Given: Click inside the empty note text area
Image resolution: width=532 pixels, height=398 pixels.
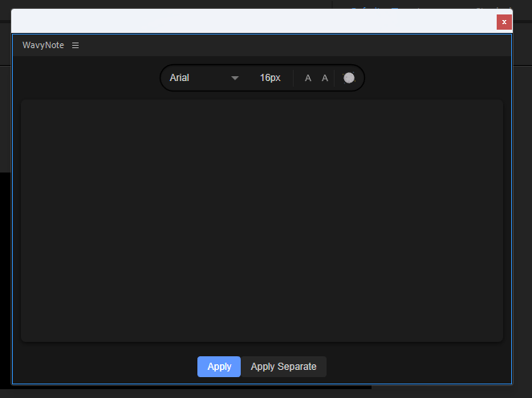Looking at the screenshot, I should [x=262, y=221].
